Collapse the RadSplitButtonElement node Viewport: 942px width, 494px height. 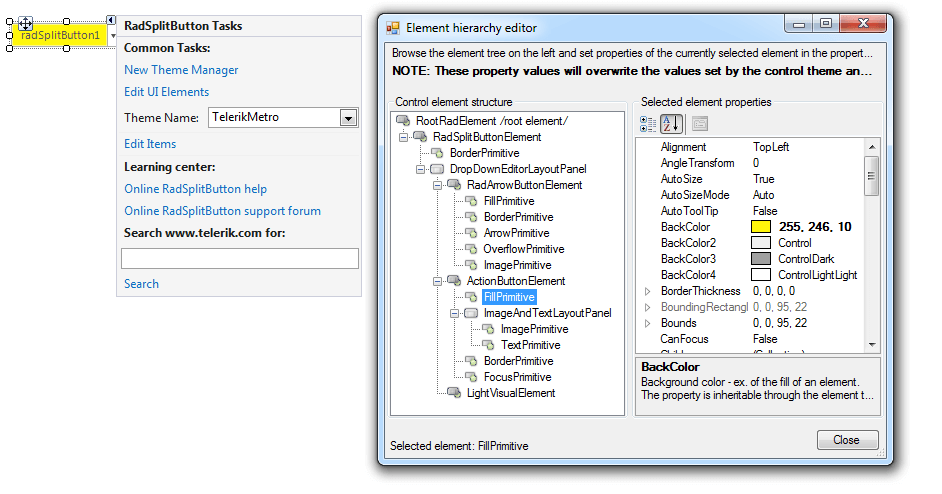(x=403, y=137)
